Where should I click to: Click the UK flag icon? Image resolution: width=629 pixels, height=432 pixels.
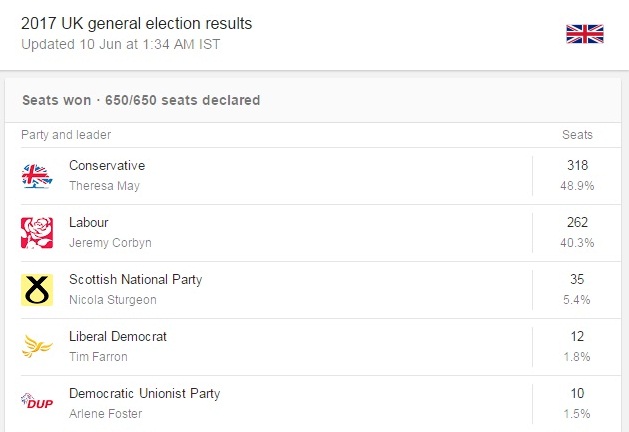584,34
